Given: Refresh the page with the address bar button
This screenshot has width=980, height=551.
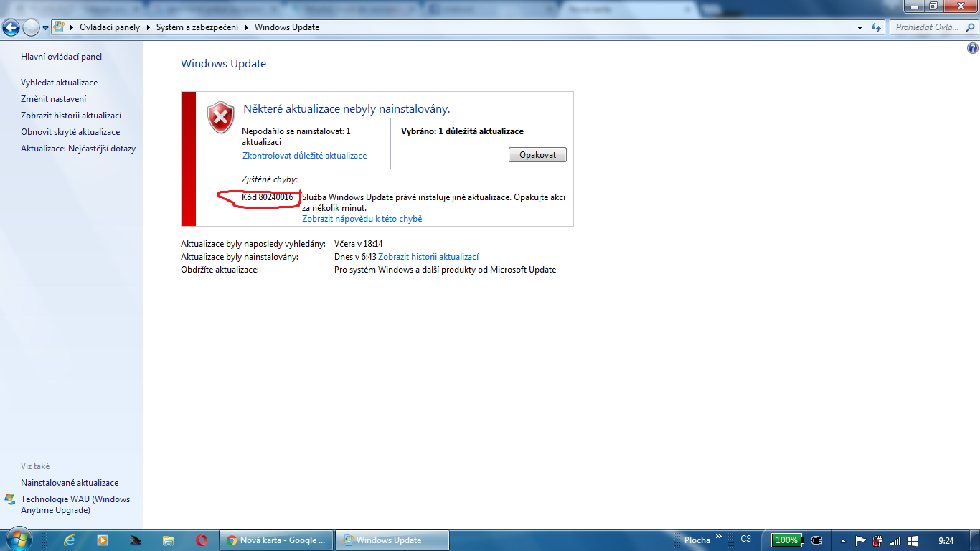Looking at the screenshot, I should [876, 27].
